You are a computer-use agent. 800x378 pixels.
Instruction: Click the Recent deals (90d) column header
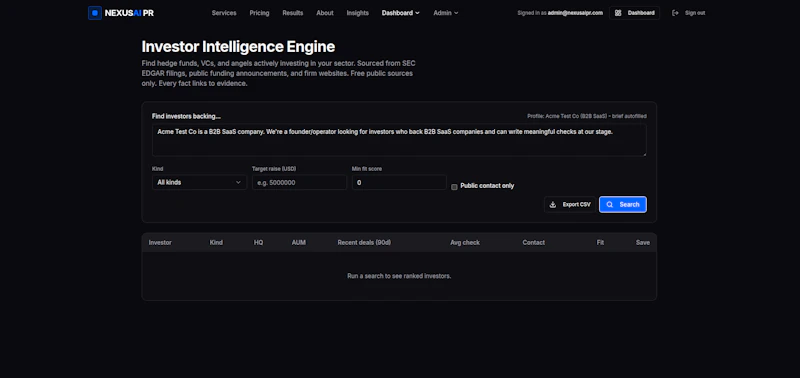click(364, 243)
